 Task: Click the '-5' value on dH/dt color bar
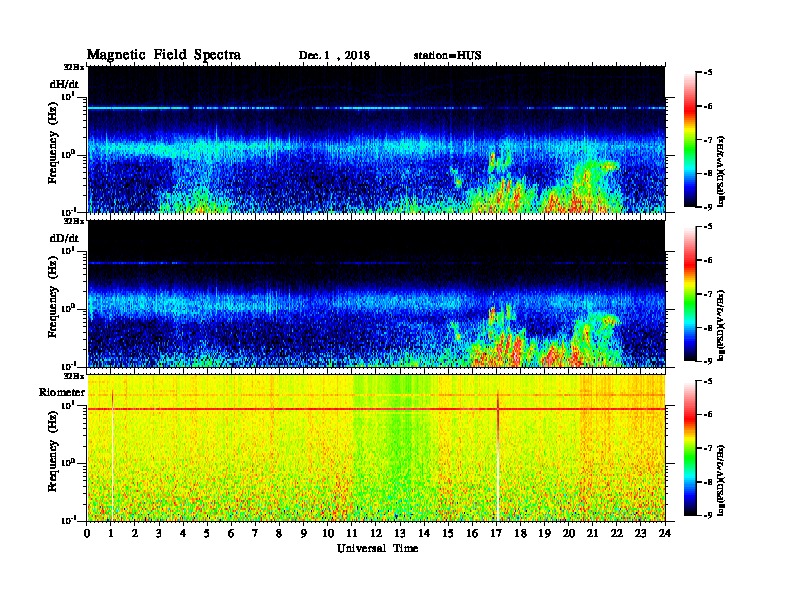pyautogui.click(x=708, y=72)
